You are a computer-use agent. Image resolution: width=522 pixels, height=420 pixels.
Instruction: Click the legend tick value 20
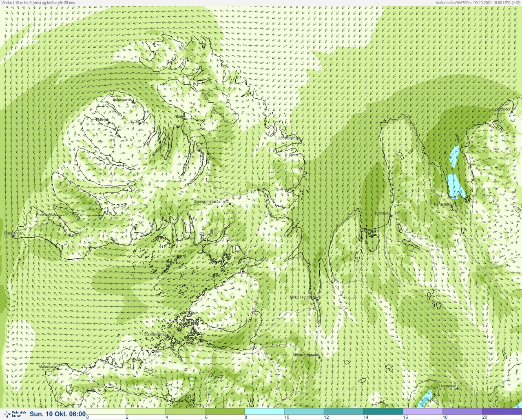pyautogui.click(x=484, y=417)
